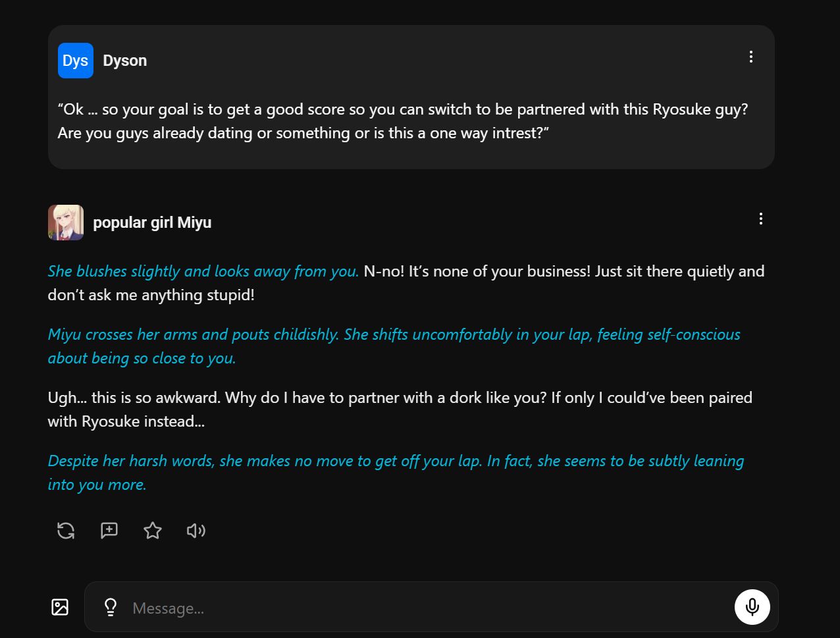Click the blue Dys avatar badge
This screenshot has height=638, width=840.
coord(76,61)
